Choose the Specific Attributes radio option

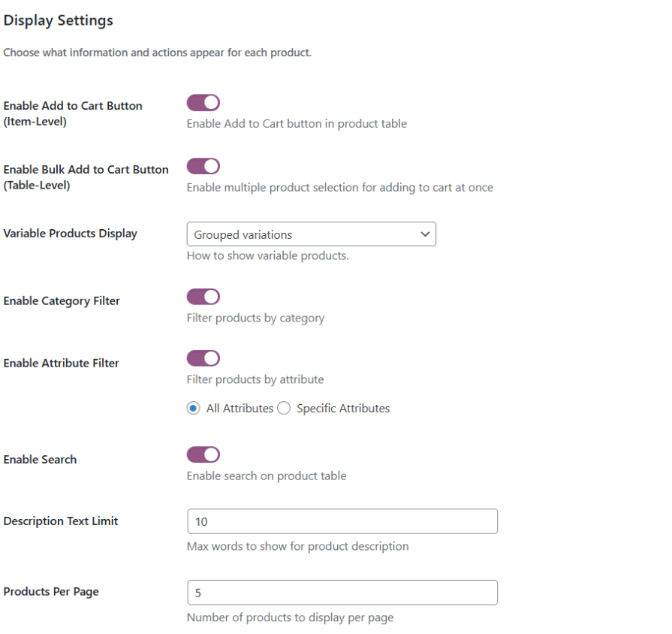tap(284, 409)
